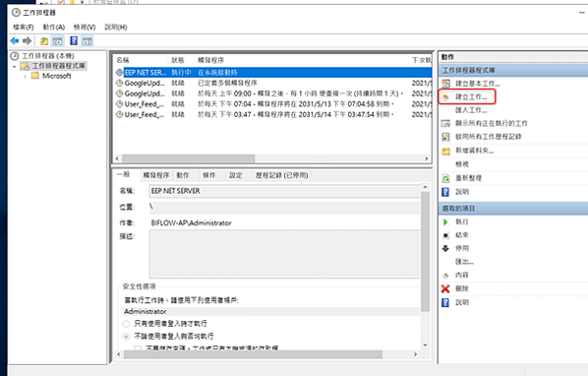The width and height of the screenshot is (588, 376).
Task: Switch to the 動作 tab in details
Action: point(183,175)
